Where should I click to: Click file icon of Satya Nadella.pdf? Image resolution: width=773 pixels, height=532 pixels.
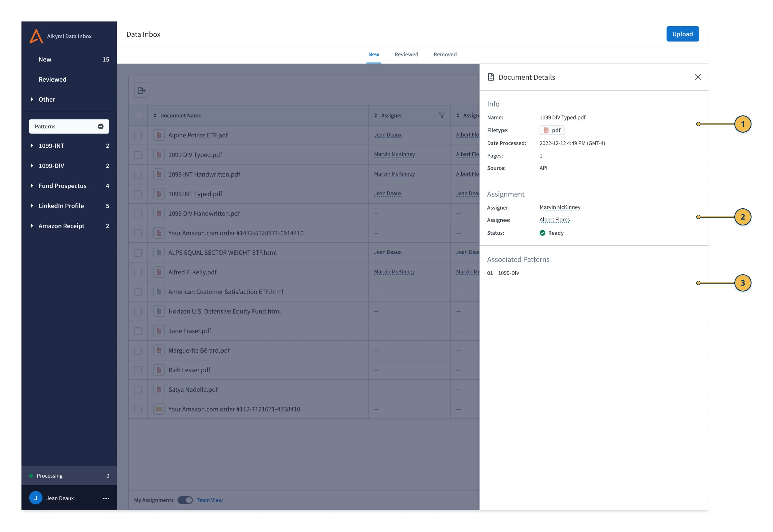click(x=159, y=390)
